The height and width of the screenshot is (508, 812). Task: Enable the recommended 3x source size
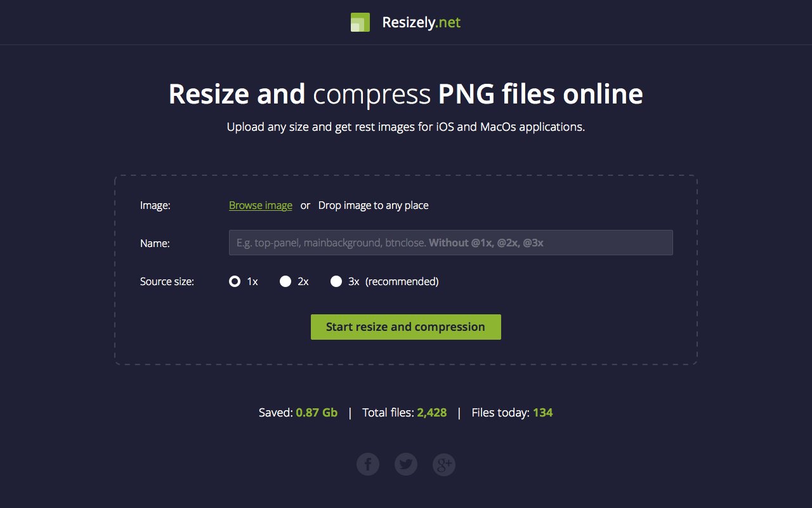click(x=336, y=281)
